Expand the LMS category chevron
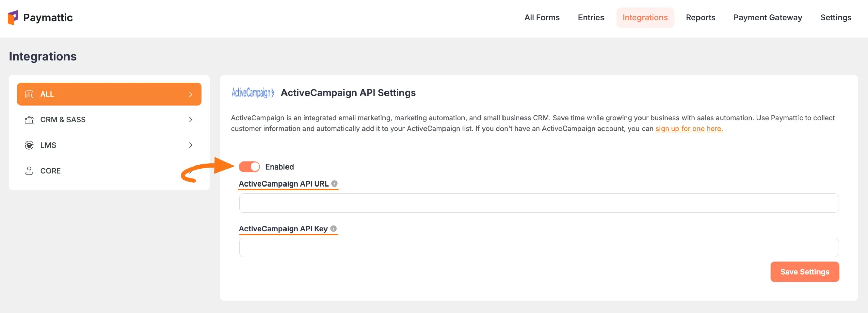The image size is (868, 313). (x=191, y=145)
